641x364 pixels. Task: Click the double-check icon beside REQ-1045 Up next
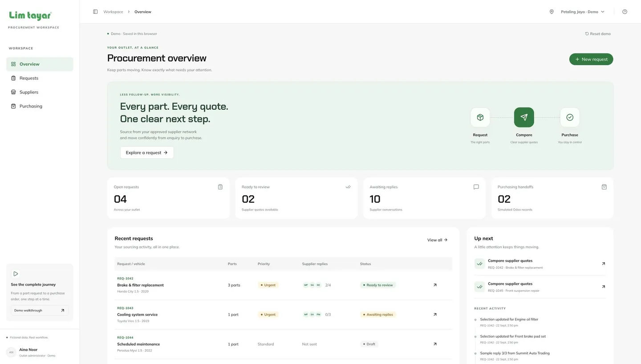point(479,287)
